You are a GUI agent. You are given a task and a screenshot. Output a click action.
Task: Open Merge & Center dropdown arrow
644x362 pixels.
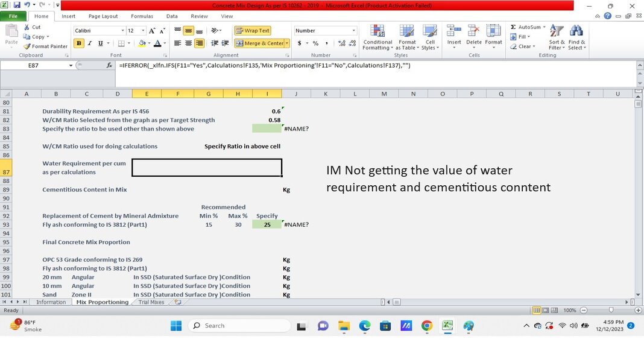tap(287, 43)
